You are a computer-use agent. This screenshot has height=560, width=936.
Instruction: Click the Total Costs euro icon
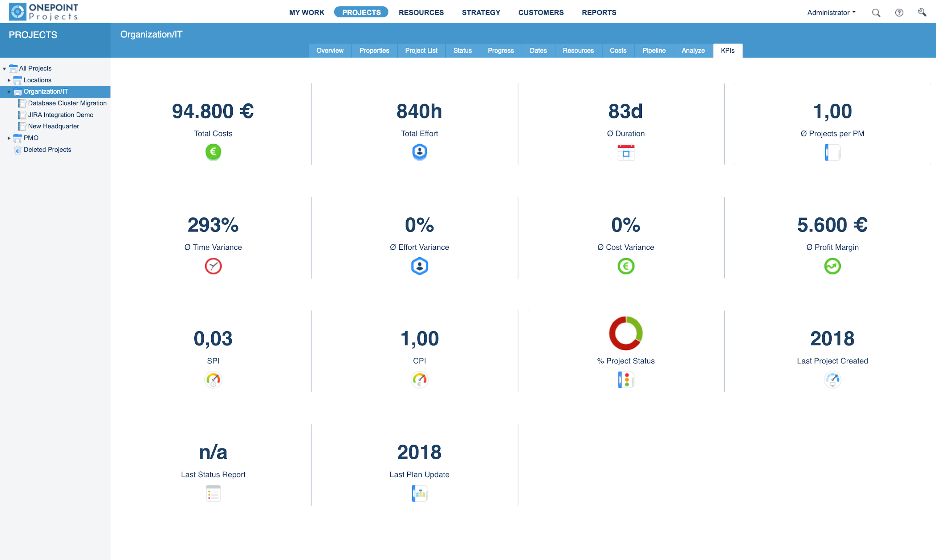click(x=213, y=152)
